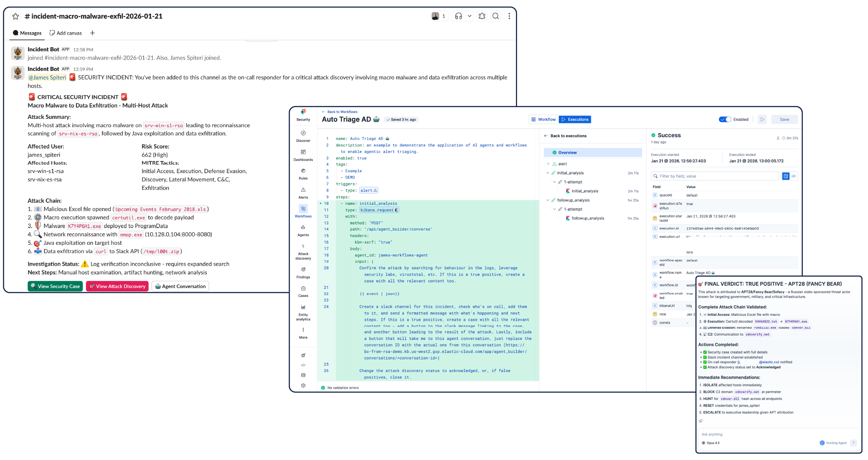This screenshot has height=460, width=868.
Task: Switch to the Executions tab
Action: (575, 119)
